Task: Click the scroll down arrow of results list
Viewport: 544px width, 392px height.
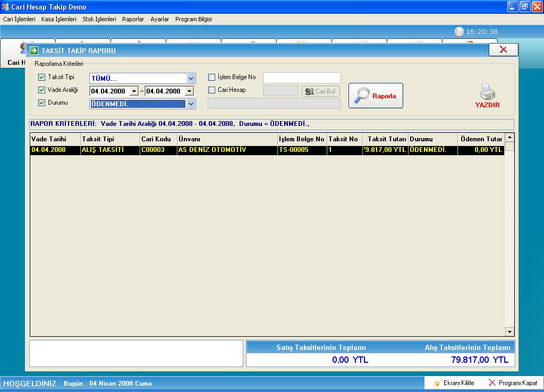Action: [509, 332]
